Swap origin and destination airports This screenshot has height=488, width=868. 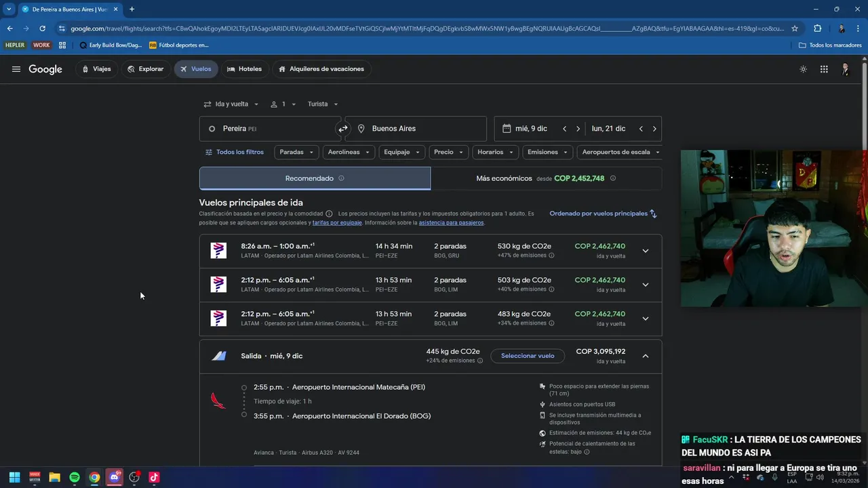tap(343, 129)
